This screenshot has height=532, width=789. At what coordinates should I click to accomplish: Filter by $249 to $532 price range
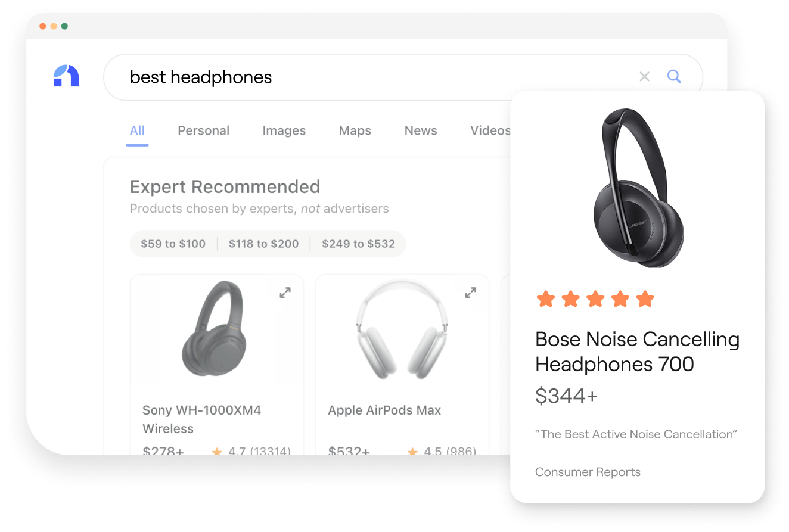pos(358,244)
